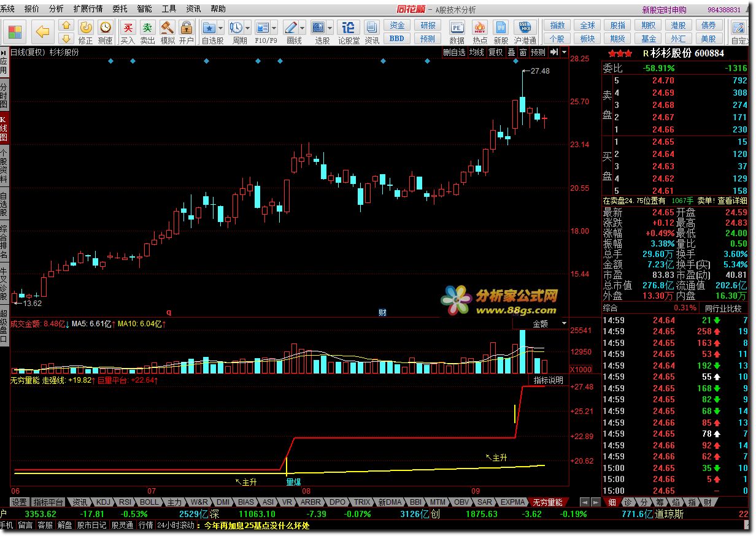756x536 pixels.
Task: Click the 测速 speed test clock icon
Action: [x=106, y=32]
